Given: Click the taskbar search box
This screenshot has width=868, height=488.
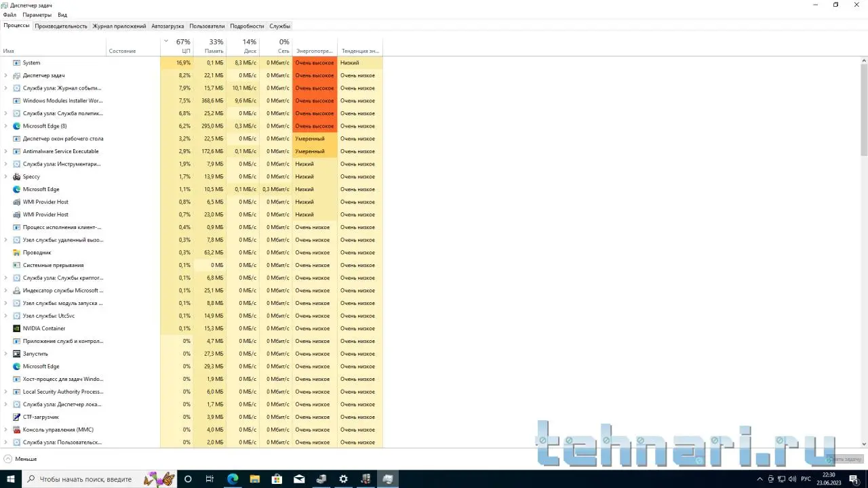Looking at the screenshot, I should pos(99,479).
